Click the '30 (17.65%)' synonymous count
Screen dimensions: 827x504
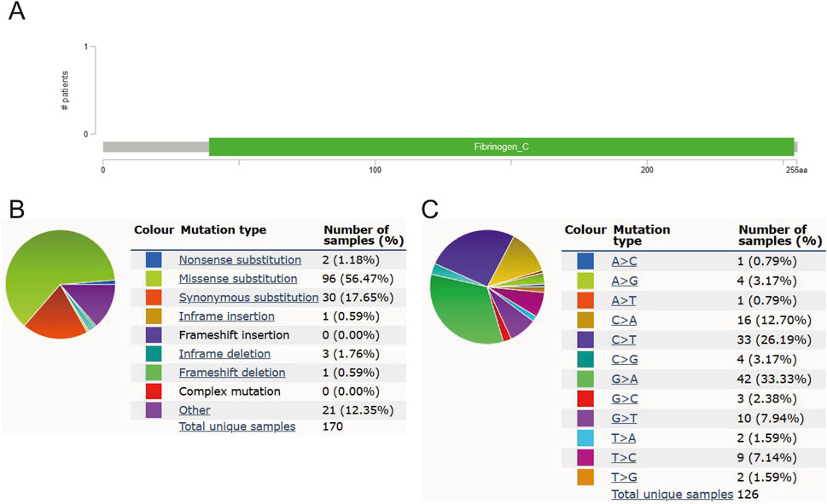coord(358,298)
